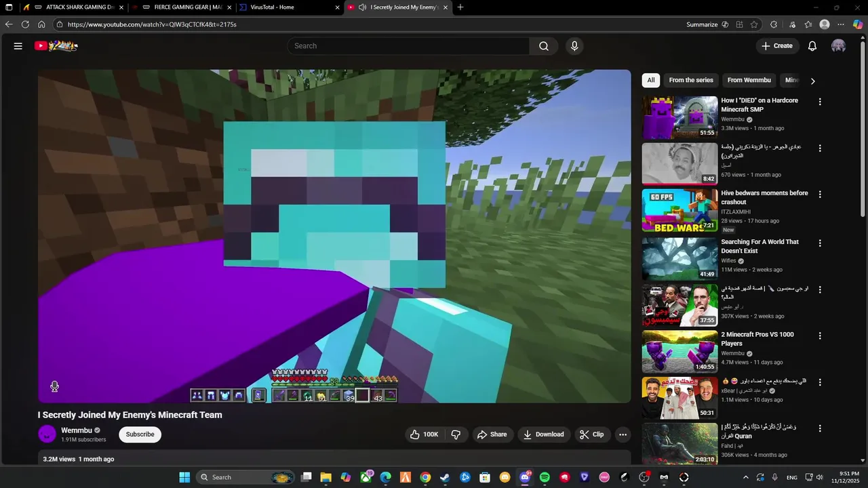The image size is (868, 488).
Task: Go back in browser history
Action: 9,24
